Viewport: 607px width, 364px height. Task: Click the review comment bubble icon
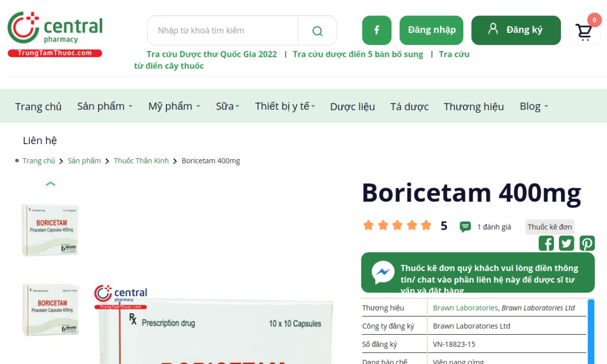coord(465,227)
